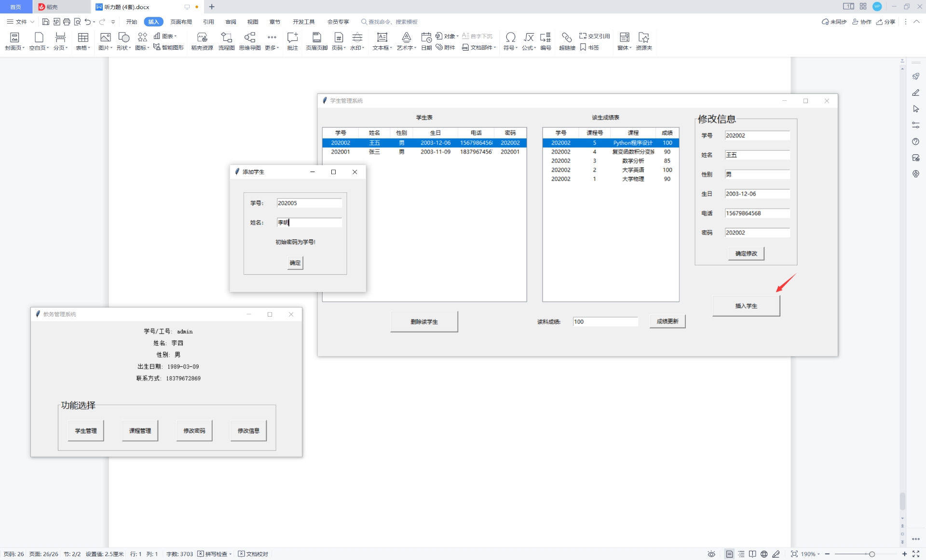Viewport: 926px width, 560px height.
Task: Open the 审阅 review tab
Action: click(x=231, y=22)
